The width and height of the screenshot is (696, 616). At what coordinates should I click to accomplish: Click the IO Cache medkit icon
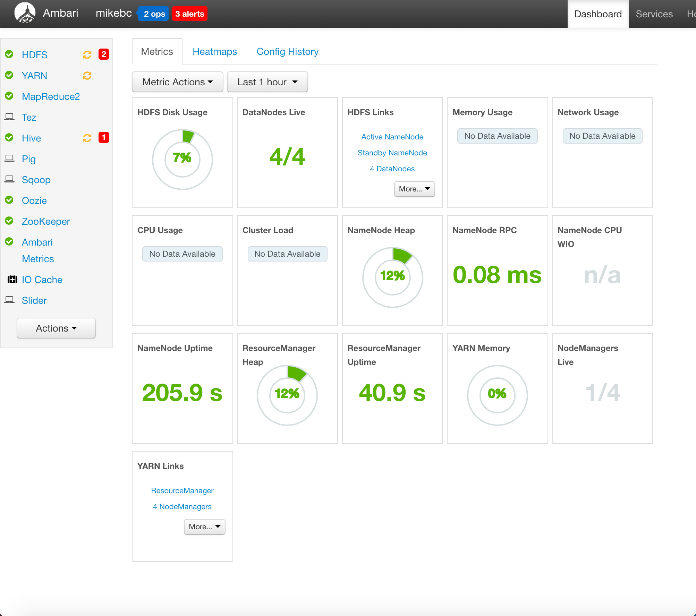pyautogui.click(x=12, y=279)
